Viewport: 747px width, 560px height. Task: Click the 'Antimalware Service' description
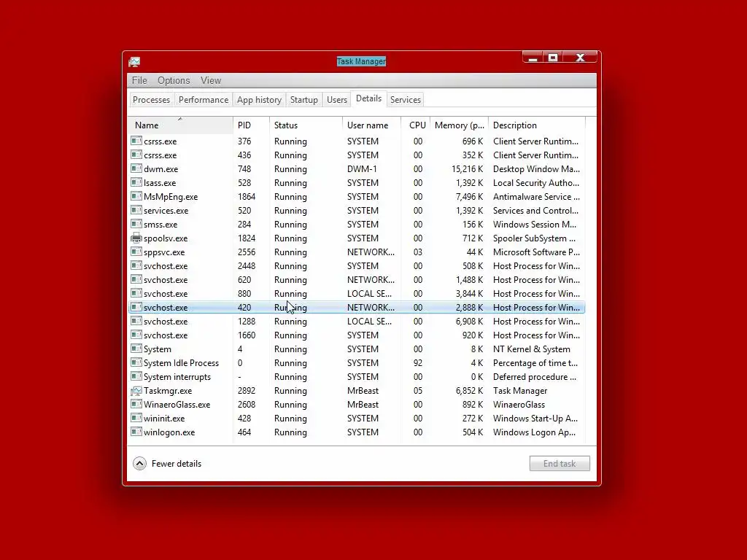click(536, 197)
